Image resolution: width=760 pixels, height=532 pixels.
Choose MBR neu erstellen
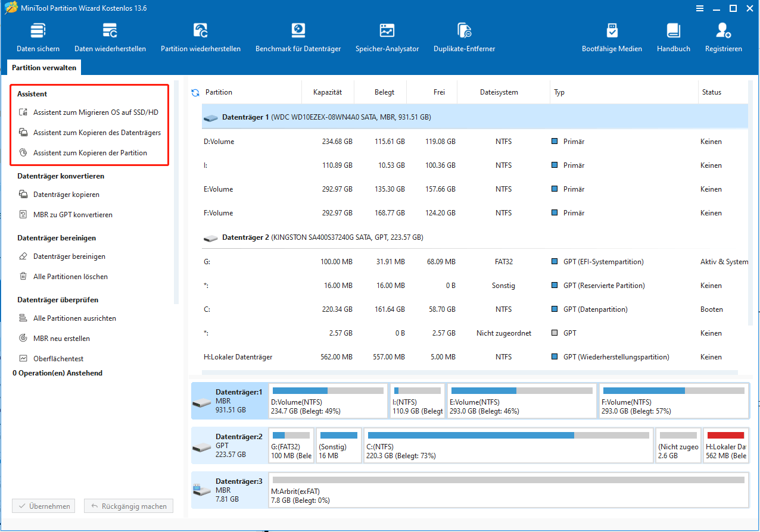tap(55, 338)
